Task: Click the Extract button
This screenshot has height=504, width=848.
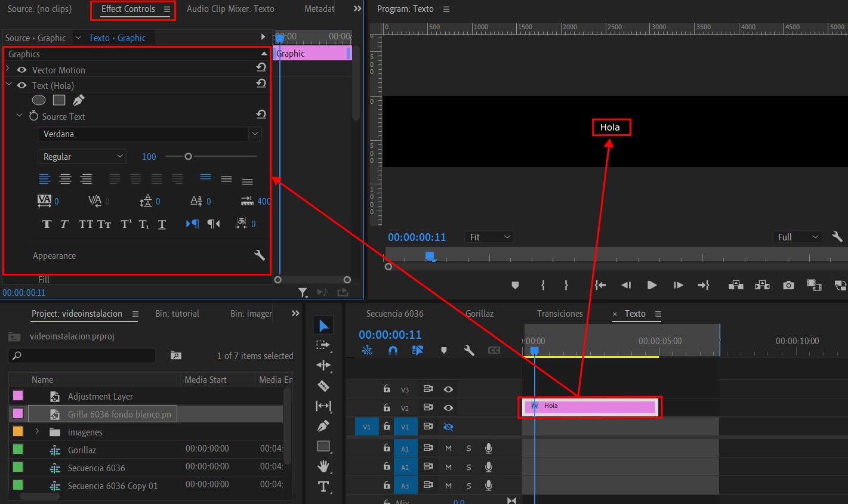Action: [x=762, y=285]
